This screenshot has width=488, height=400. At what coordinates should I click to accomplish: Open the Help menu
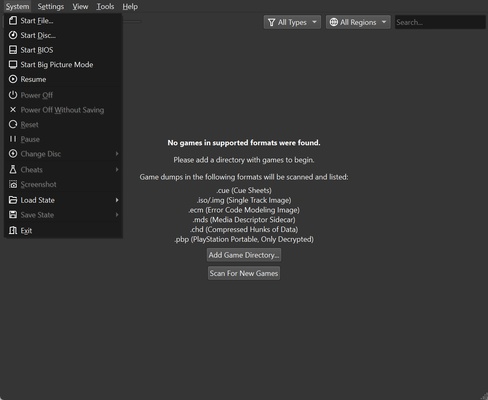(x=130, y=7)
